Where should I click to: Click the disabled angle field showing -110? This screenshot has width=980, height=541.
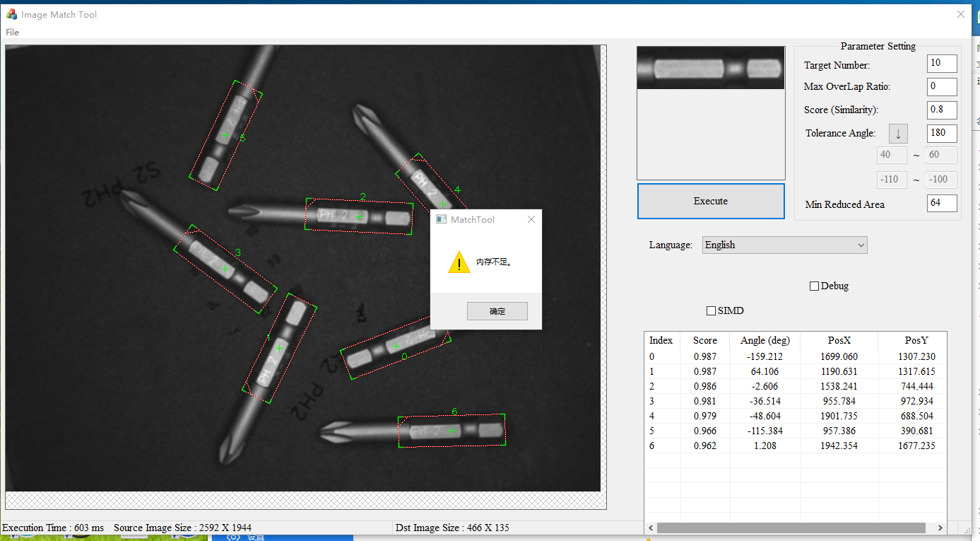pyautogui.click(x=892, y=180)
